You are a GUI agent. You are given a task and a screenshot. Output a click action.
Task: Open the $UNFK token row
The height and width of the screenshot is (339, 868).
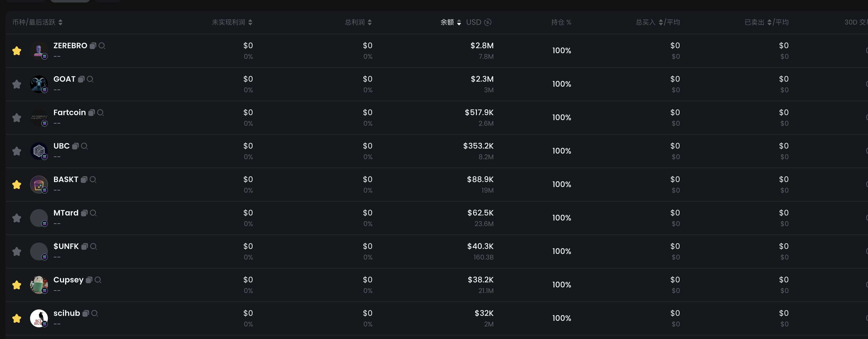point(437,251)
